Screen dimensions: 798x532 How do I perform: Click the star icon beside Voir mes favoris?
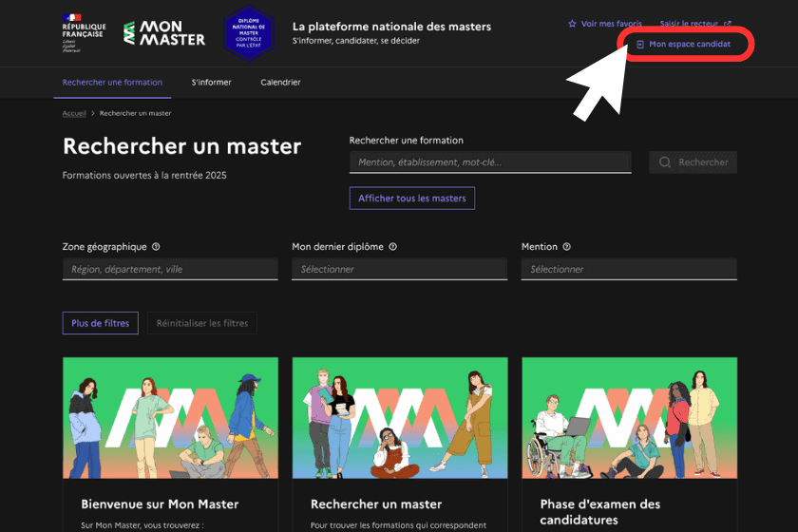(x=572, y=24)
